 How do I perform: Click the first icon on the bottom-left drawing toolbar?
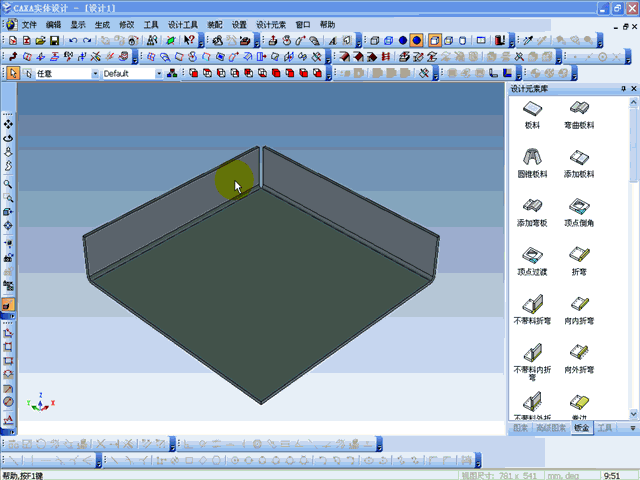(x=13, y=444)
